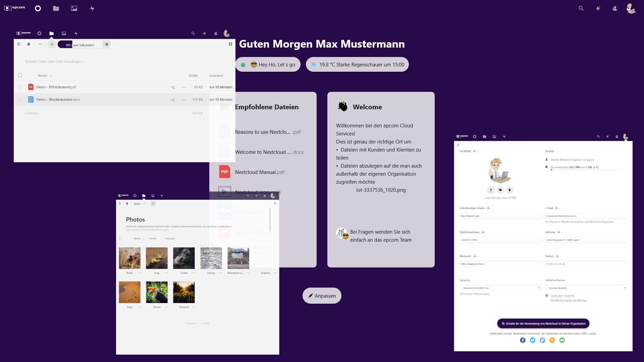Open the Activity lightning bolt icon
This screenshot has width=644, height=362.
[x=92, y=8]
